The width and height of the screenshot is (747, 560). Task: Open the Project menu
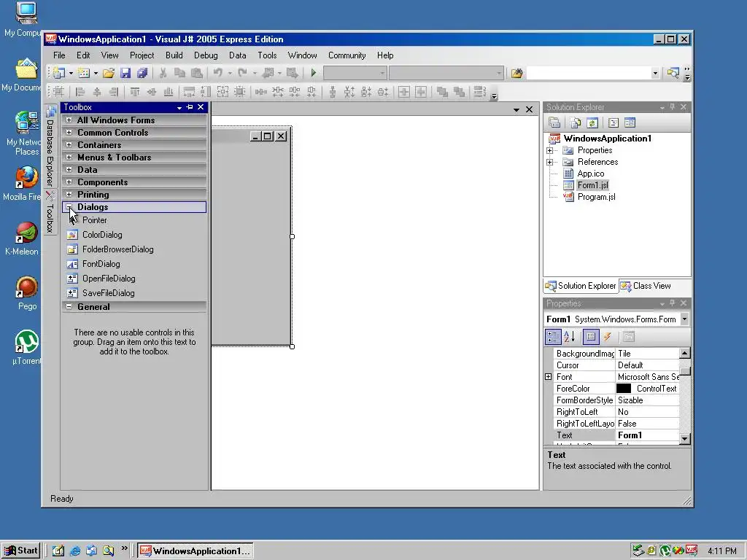[x=142, y=55]
